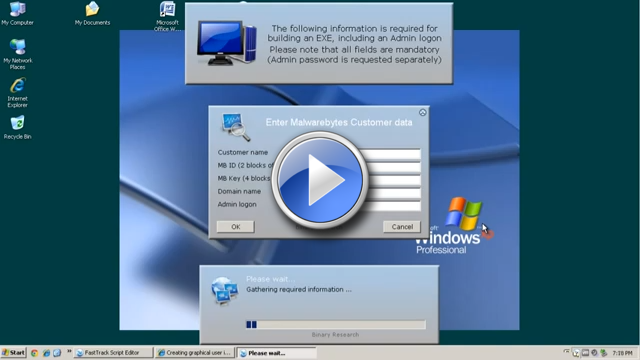The image size is (640, 360).
Task: Confirm customer data with the OK button
Action: 236,227
